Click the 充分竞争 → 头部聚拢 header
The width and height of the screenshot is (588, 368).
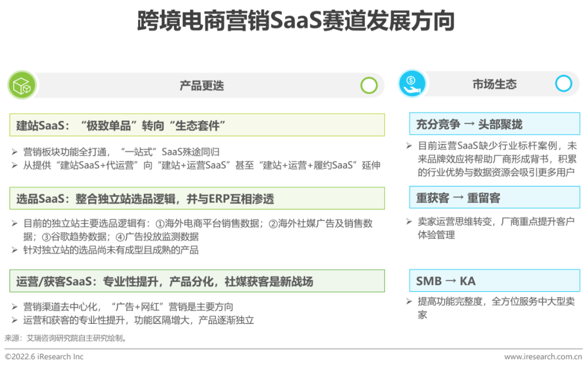click(x=493, y=124)
